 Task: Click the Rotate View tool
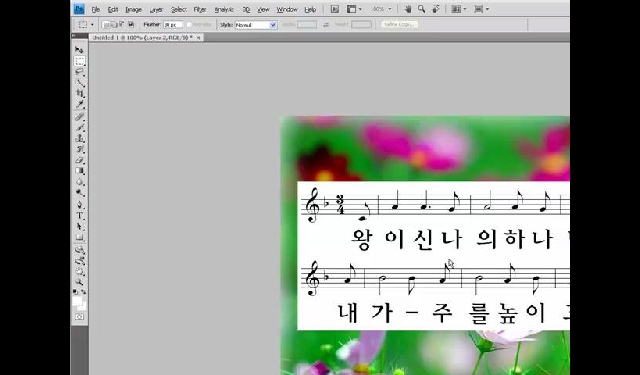(436, 9)
